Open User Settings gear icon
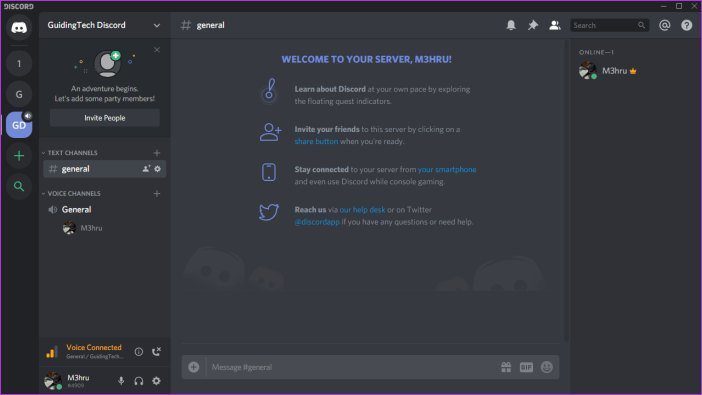 coord(156,381)
